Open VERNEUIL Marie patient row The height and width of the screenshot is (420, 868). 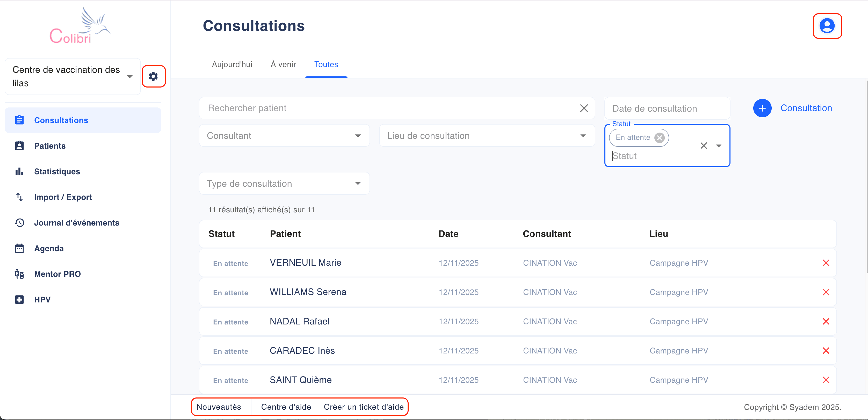(518, 263)
